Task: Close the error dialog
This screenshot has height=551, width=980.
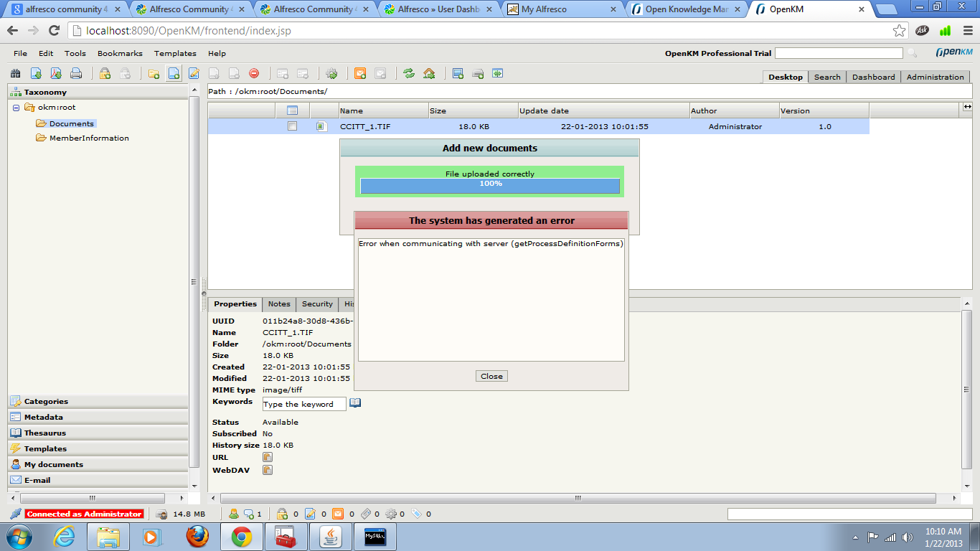Action: [491, 376]
